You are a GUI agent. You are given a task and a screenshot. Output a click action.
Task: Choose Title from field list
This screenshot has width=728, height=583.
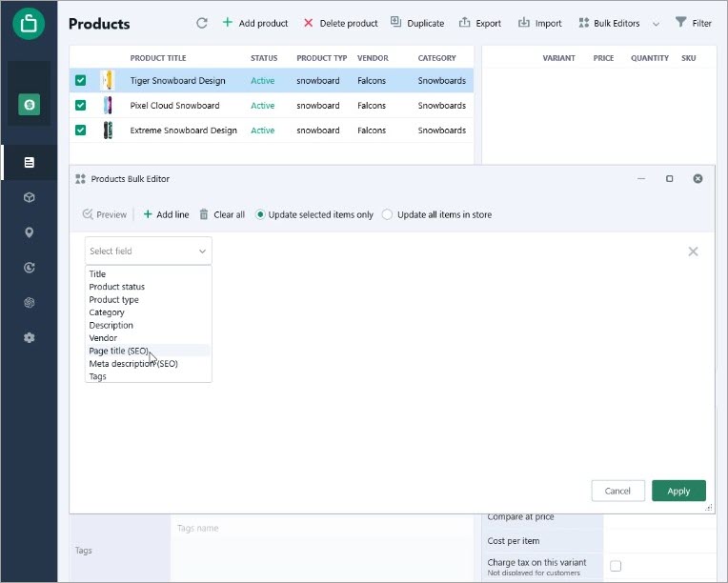pyautogui.click(x=148, y=273)
